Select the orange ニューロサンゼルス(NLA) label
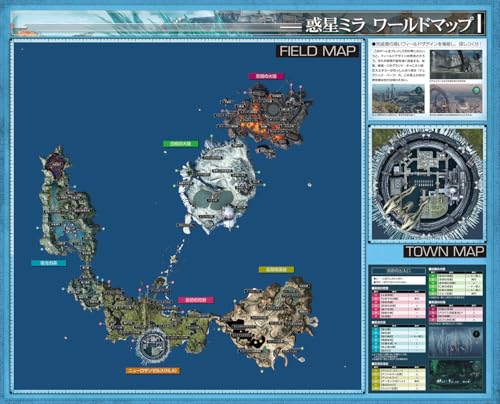 click(x=153, y=370)
